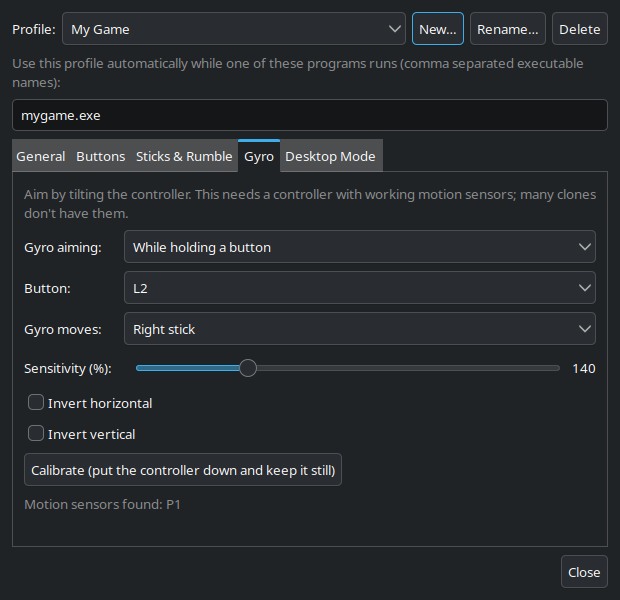Click the Sensitivity slider handle
620x600 pixels.
coord(248,368)
